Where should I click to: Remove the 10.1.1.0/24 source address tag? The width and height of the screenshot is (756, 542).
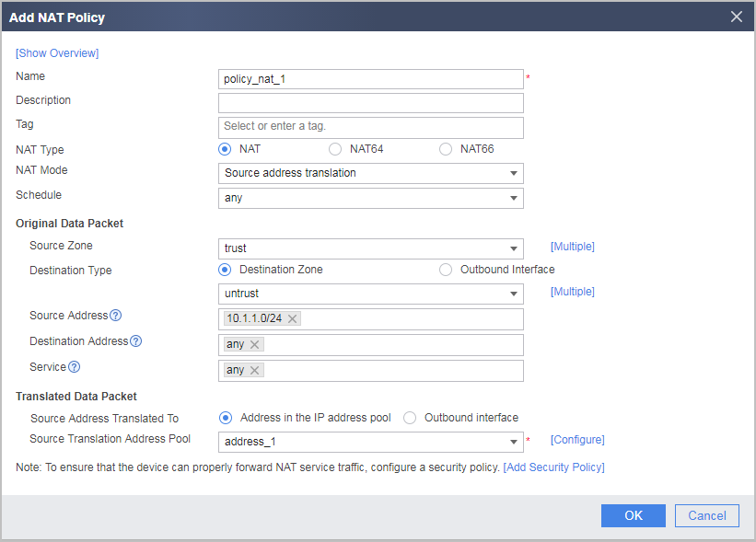pos(292,319)
